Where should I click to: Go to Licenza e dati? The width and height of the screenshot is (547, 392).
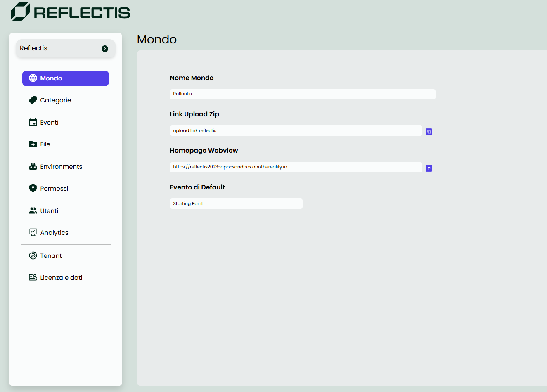61,278
